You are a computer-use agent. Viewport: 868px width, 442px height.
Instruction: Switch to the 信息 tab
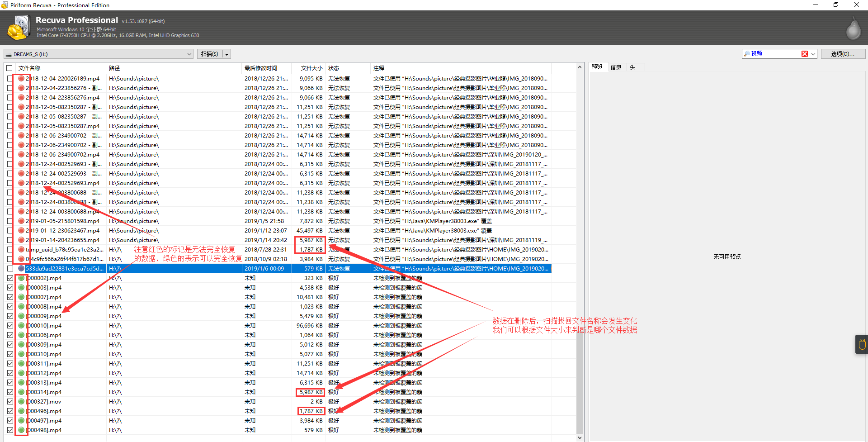click(x=616, y=67)
